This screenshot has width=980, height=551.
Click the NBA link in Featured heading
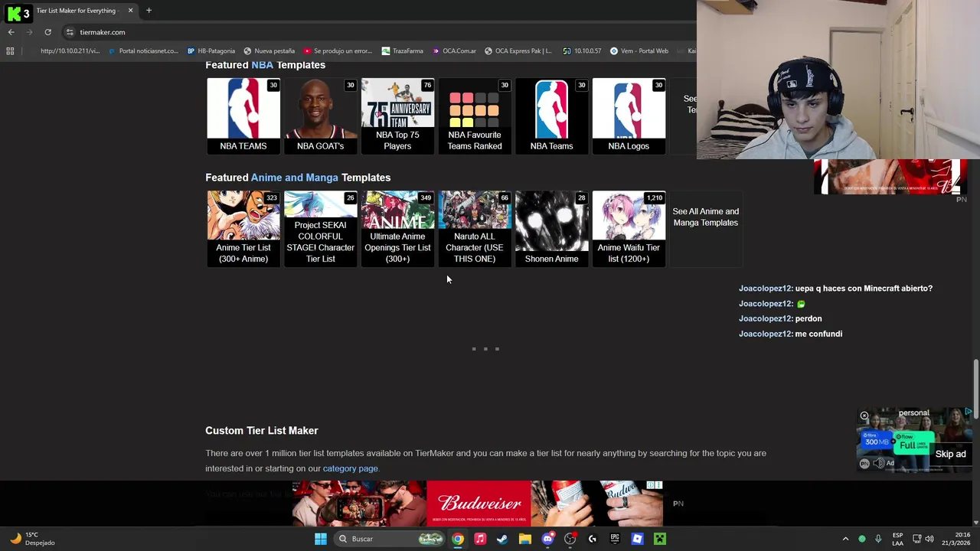click(262, 65)
